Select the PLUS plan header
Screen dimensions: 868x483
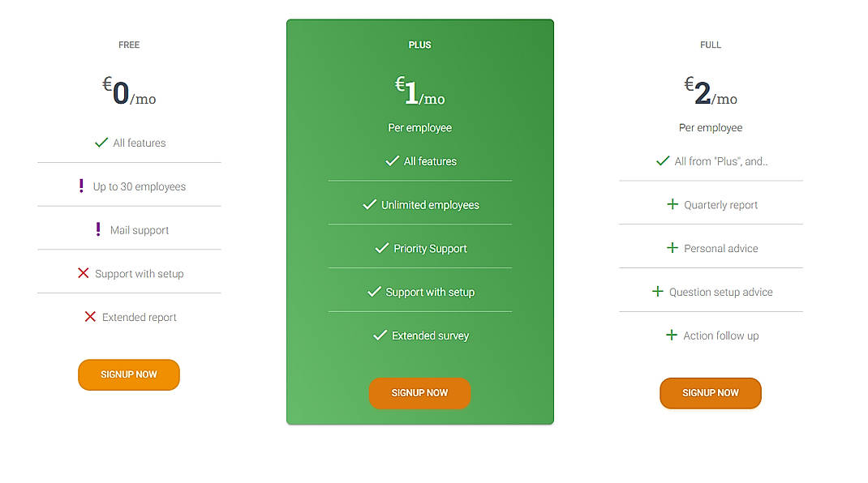coord(419,45)
